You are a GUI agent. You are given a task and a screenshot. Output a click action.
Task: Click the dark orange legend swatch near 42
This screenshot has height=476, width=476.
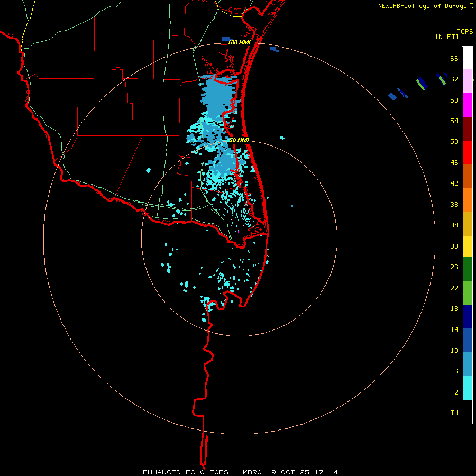click(467, 176)
